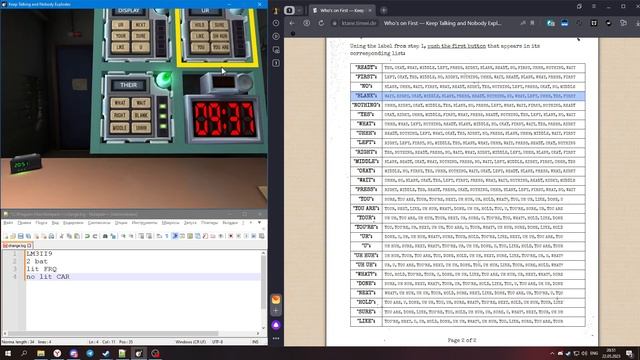Click the Save All icon in Notepad++

(28, 236)
